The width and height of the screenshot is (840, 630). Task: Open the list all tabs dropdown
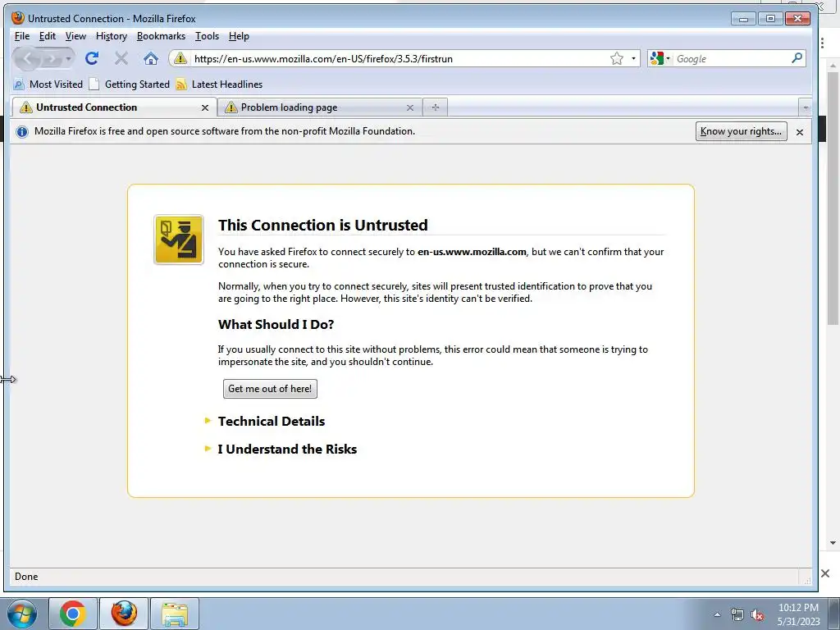click(806, 107)
